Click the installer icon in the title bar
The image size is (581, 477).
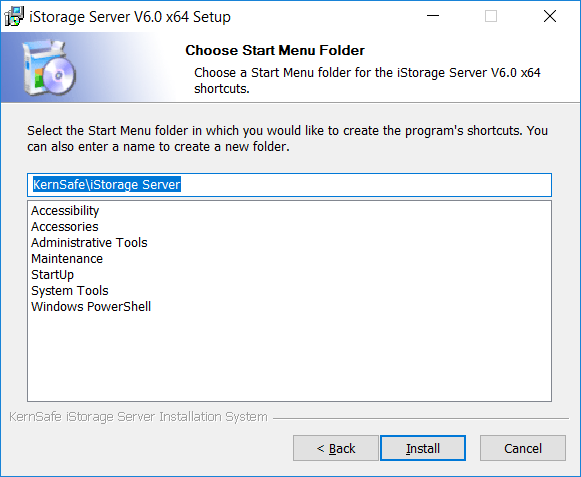click(14, 17)
